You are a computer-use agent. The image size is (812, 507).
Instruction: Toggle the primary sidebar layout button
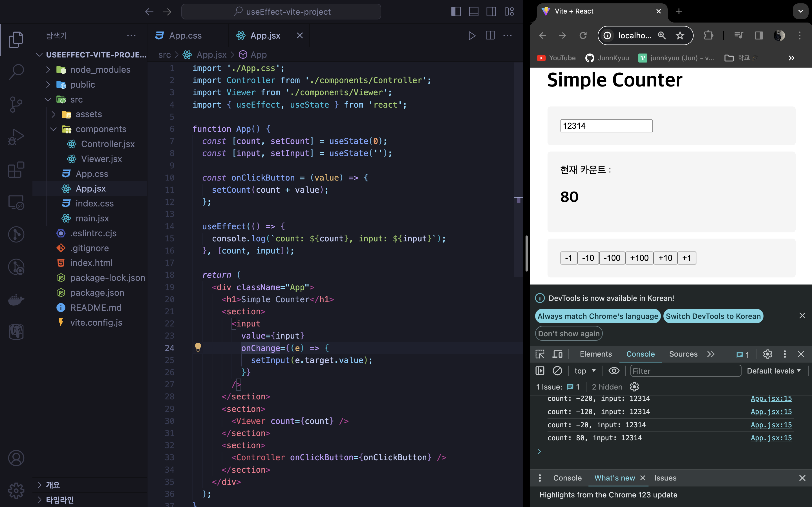coord(456,12)
